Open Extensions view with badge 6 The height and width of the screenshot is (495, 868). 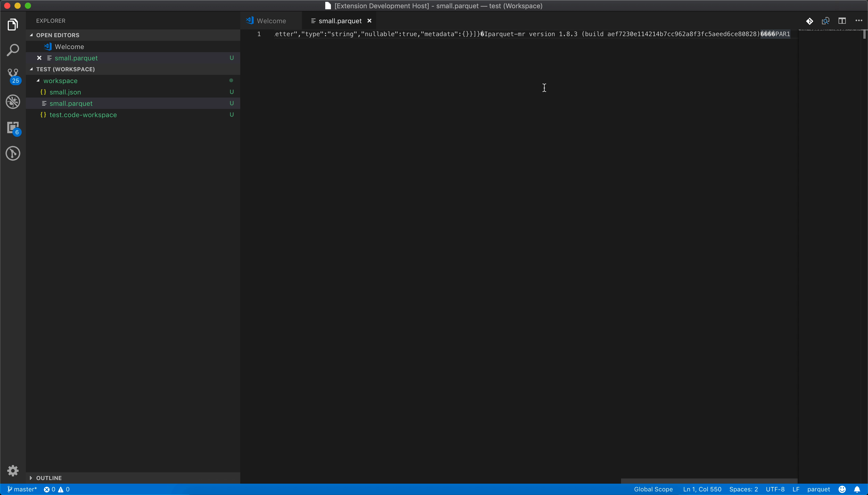tap(13, 128)
